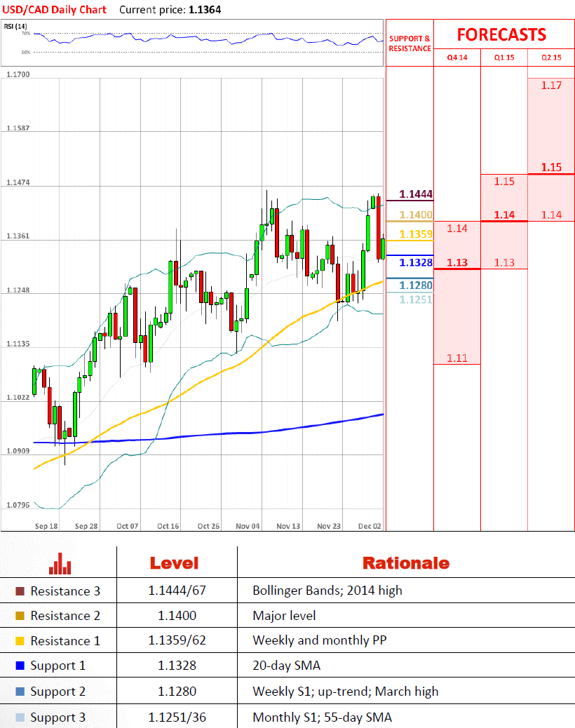The height and width of the screenshot is (728, 575).
Task: Click the 1.14 forecast in Q2 15
Action: 551,215
